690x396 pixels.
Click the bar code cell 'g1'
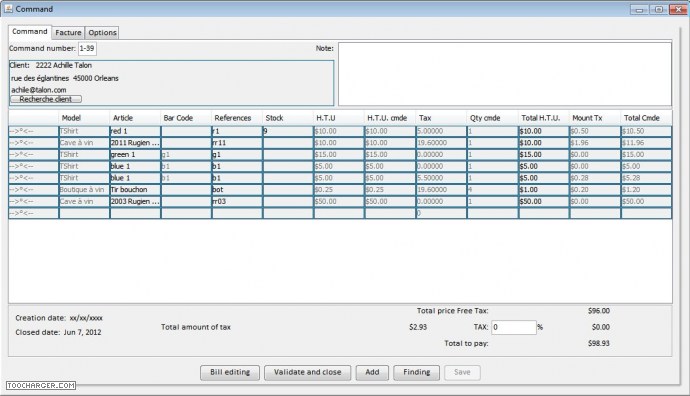(x=186, y=154)
